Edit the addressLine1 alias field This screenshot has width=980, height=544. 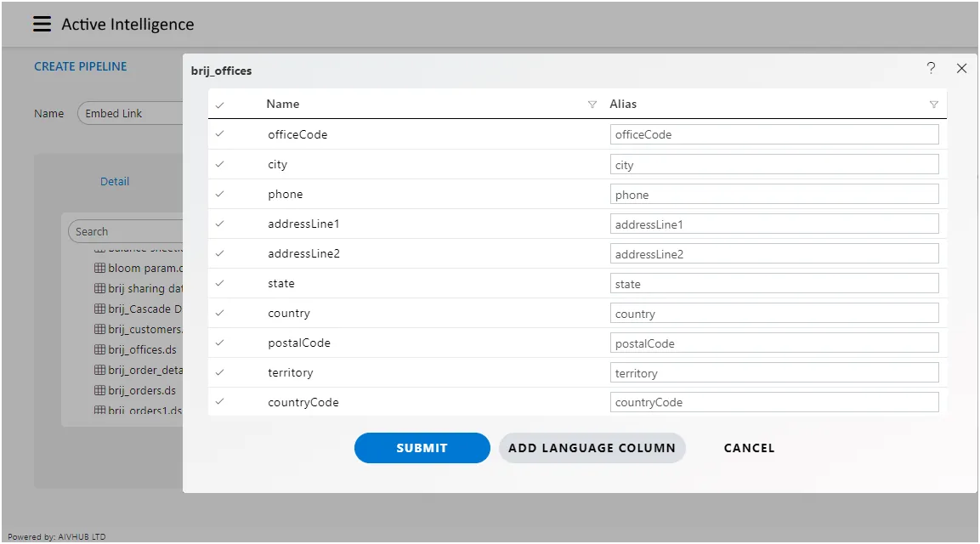[774, 224]
